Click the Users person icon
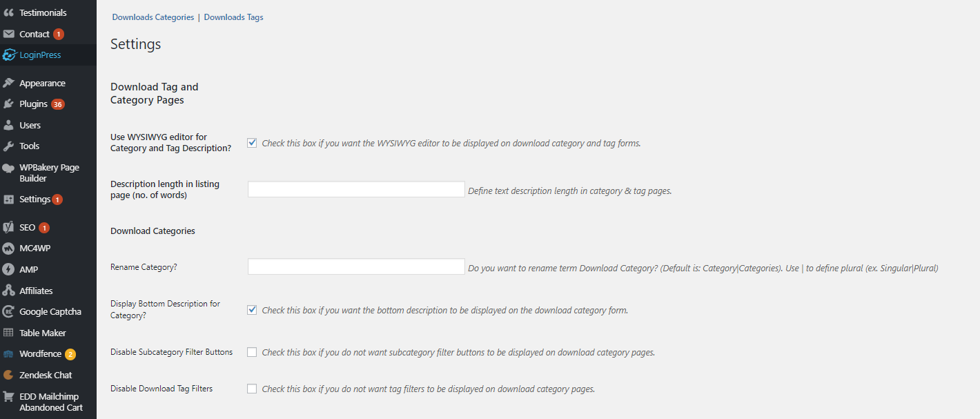980x419 pixels. pos(8,125)
